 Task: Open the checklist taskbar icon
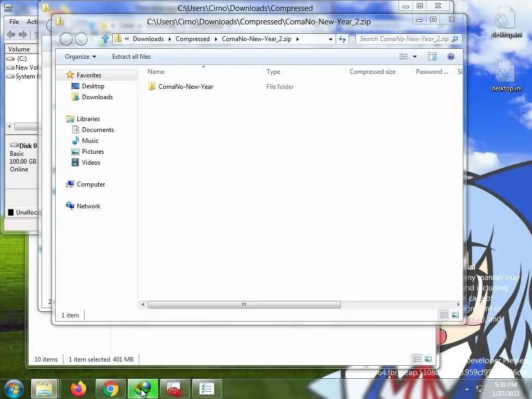pos(207,389)
